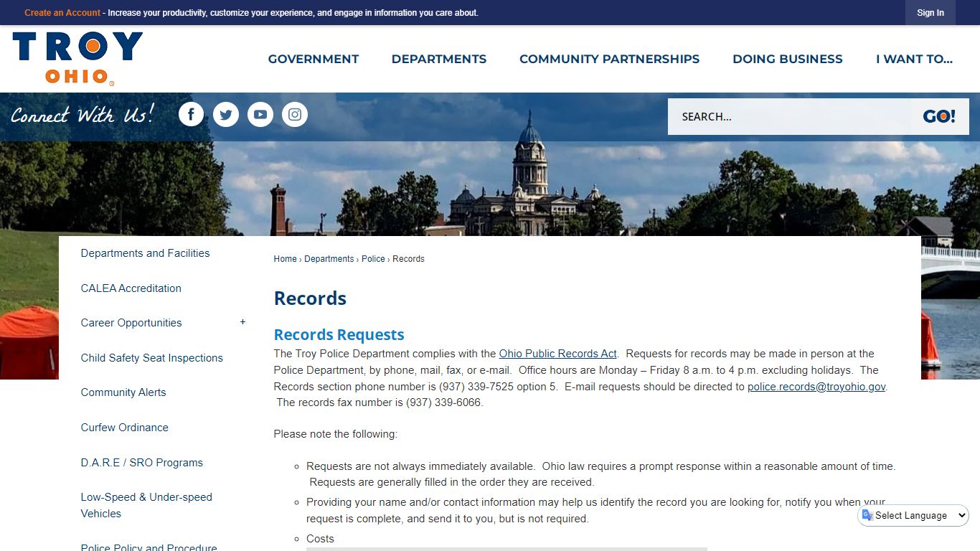Open the Government menu
980x551 pixels.
(x=314, y=59)
